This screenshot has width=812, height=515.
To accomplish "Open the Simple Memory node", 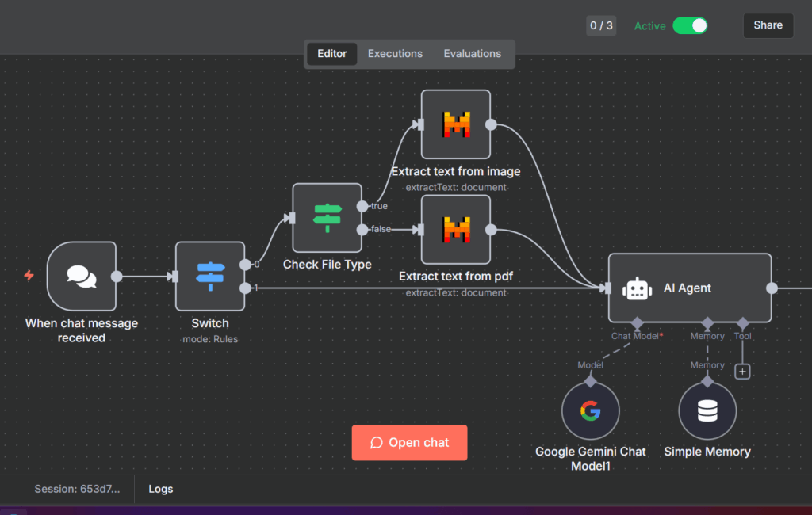I will pos(707,411).
